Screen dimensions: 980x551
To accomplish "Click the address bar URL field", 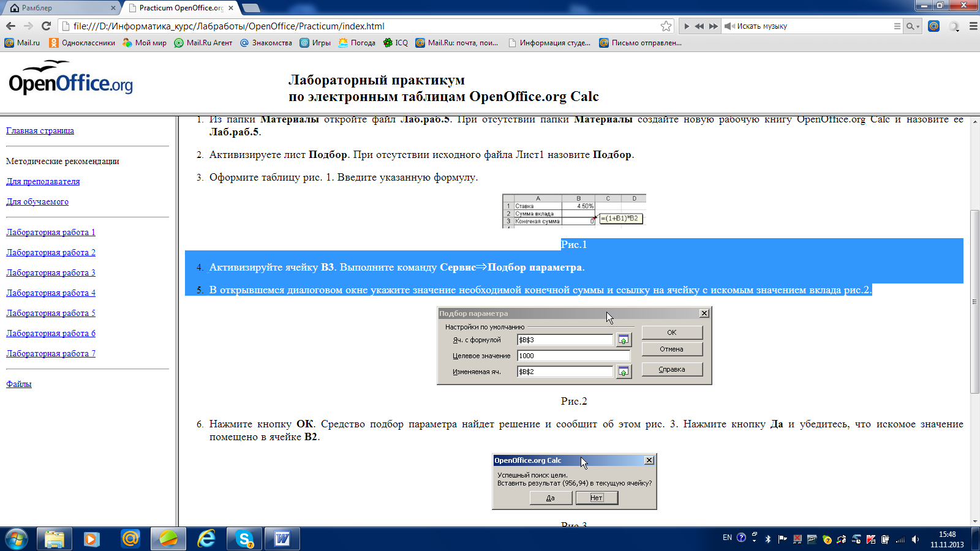I will pyautogui.click(x=361, y=26).
